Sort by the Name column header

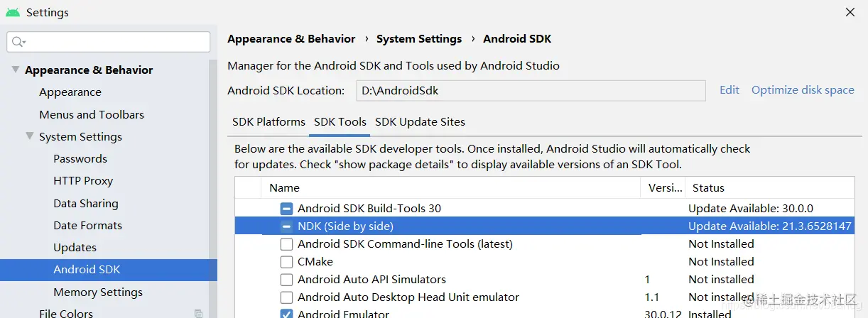(451, 188)
